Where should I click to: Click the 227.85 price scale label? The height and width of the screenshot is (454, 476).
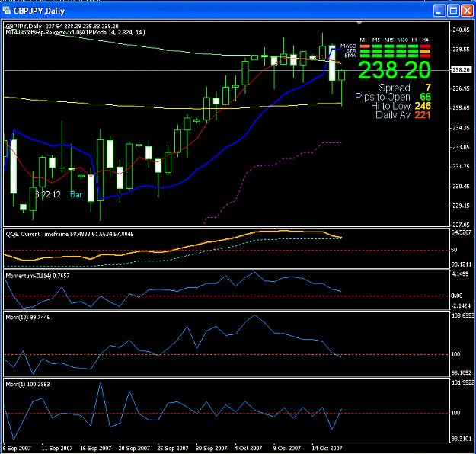pyautogui.click(x=461, y=225)
